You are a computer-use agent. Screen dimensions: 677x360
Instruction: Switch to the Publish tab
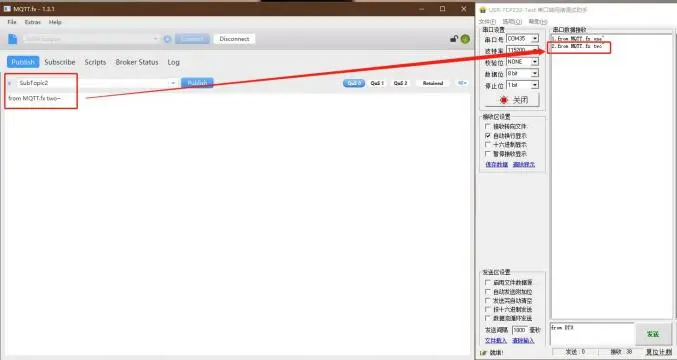(x=23, y=62)
